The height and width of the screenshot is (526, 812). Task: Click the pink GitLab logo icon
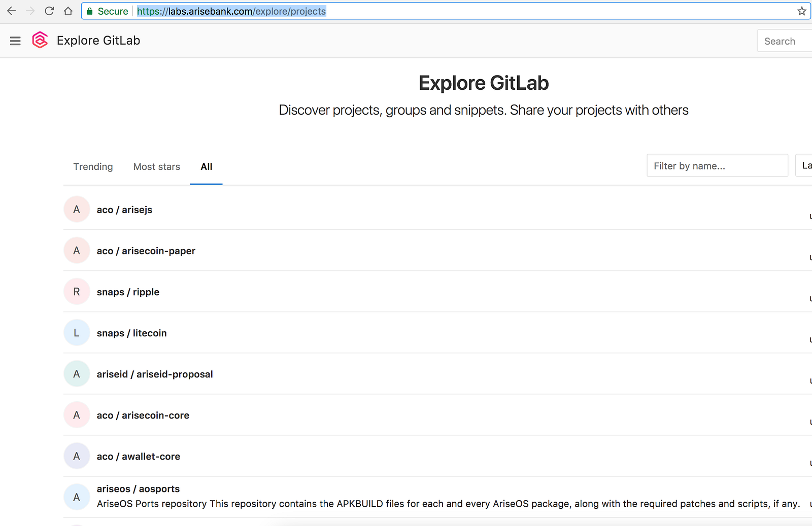pos(40,40)
